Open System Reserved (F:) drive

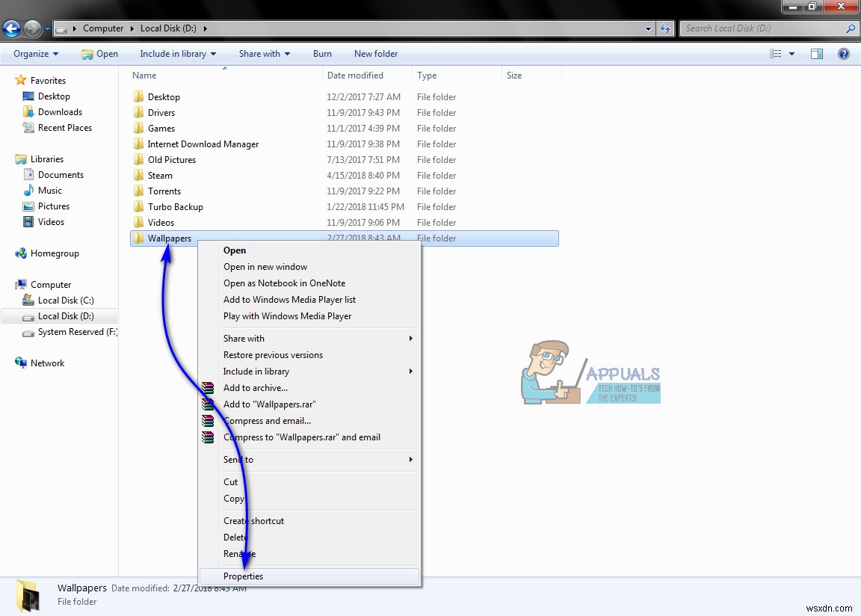click(x=77, y=332)
